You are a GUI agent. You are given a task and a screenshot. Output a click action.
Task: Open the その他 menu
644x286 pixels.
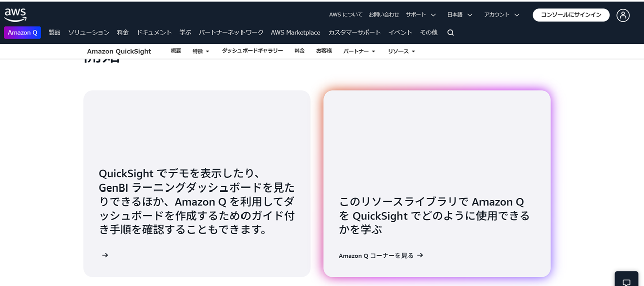pos(429,32)
